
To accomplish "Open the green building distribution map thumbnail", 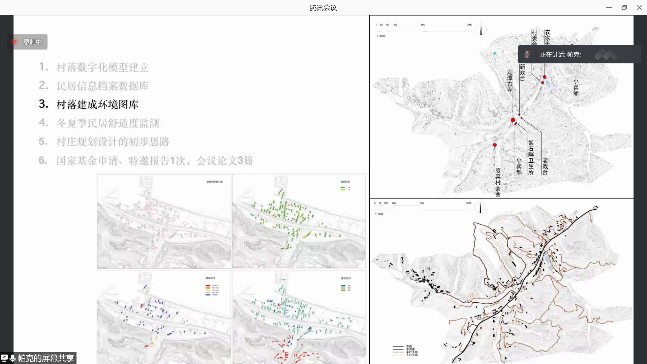I will click(299, 221).
